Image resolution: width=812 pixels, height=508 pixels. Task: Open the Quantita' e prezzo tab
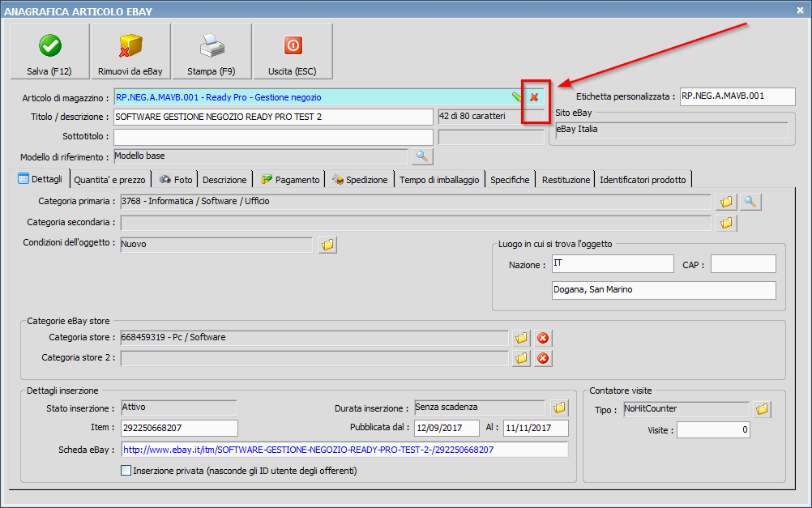tap(109, 180)
